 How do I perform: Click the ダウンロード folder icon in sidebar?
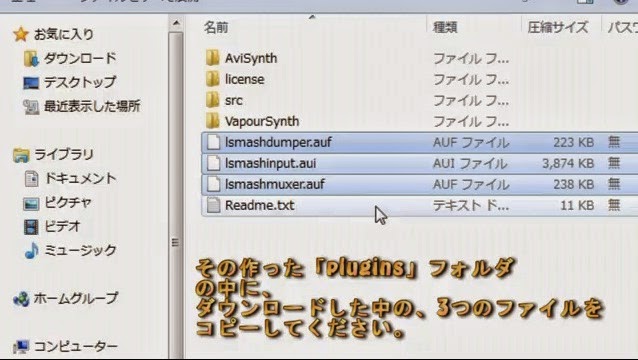(x=31, y=59)
